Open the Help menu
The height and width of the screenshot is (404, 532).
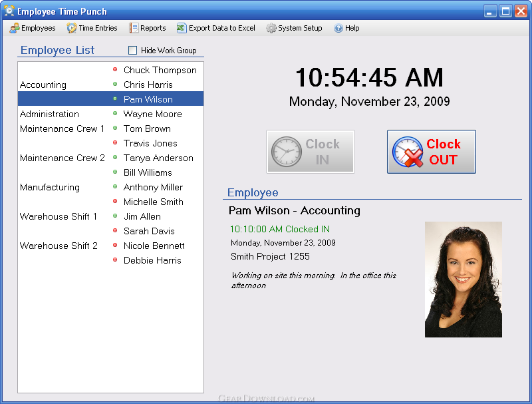click(346, 28)
